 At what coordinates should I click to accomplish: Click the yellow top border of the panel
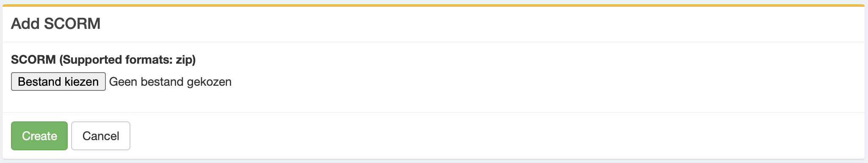pyautogui.click(x=434, y=6)
